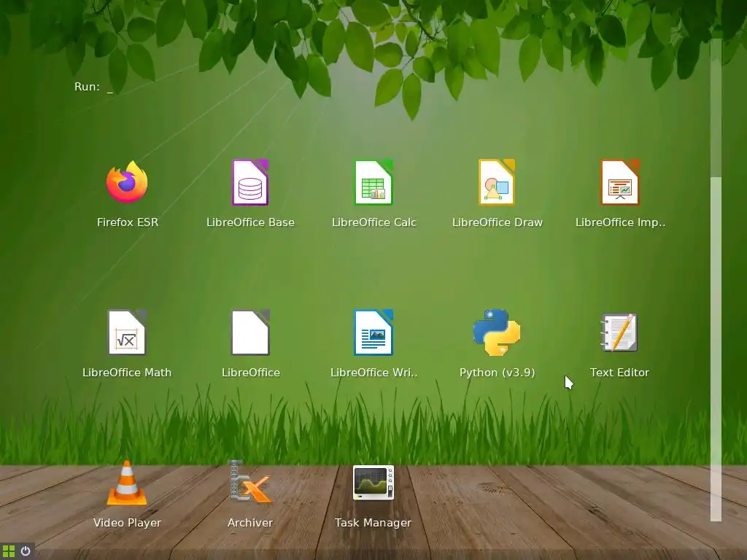Launch LibreOffice Writer document icon
Screen dimensions: 747x560
click(373, 332)
